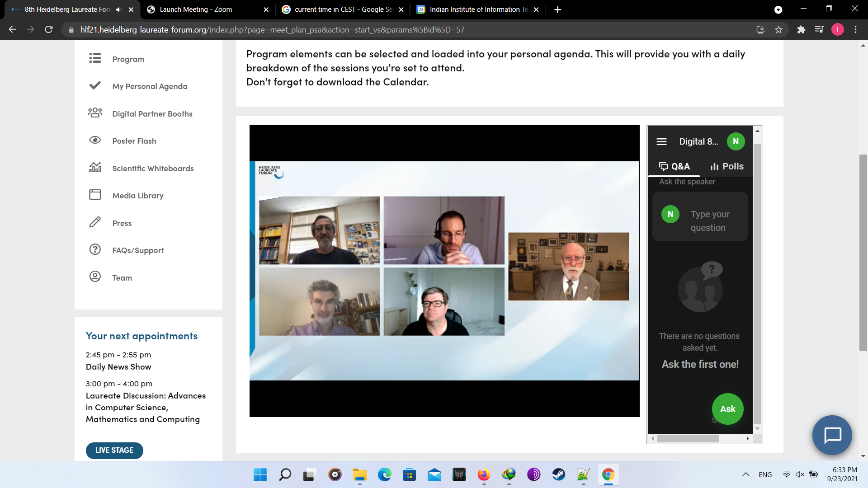The image size is (868, 488).
Task: Open the Scientific Whiteboards chart icon
Action: 95,168
